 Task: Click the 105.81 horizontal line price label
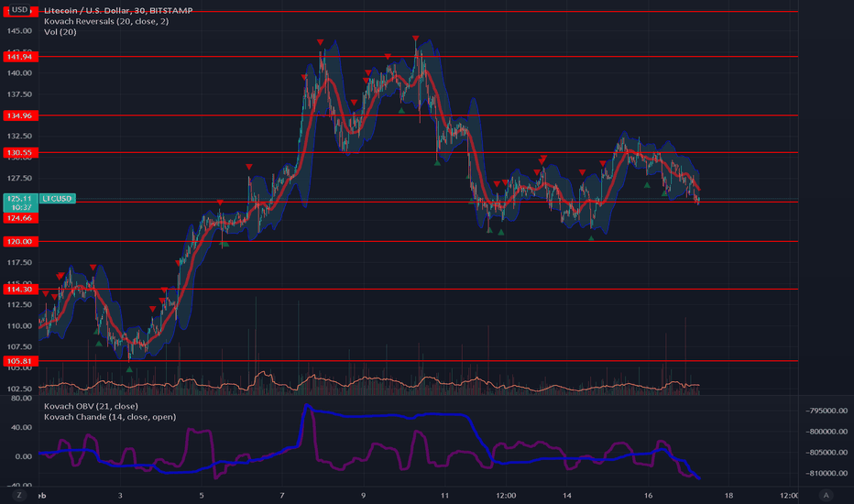(x=20, y=361)
